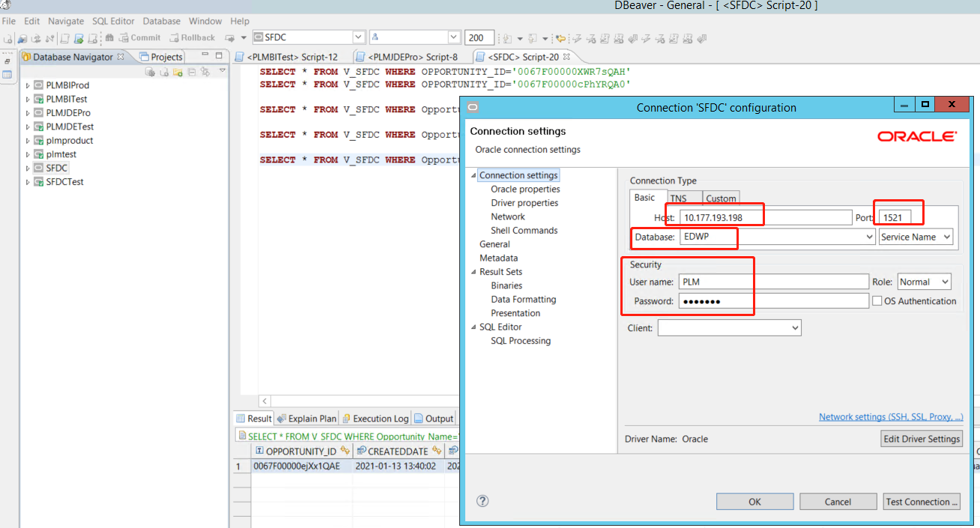
Task: Click OK in connection dialog
Action: [754, 502]
